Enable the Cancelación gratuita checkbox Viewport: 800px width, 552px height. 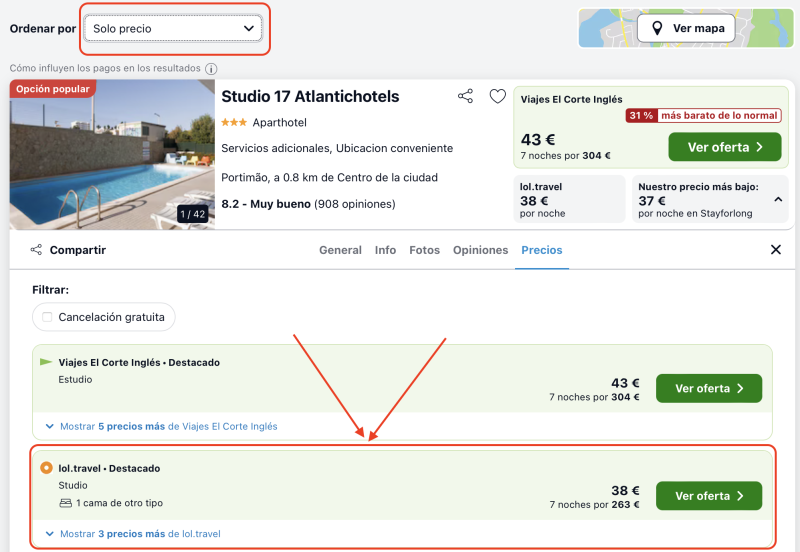click(47, 317)
